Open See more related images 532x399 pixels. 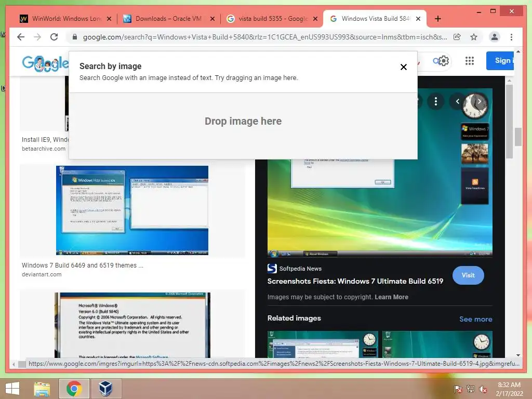pos(476,319)
